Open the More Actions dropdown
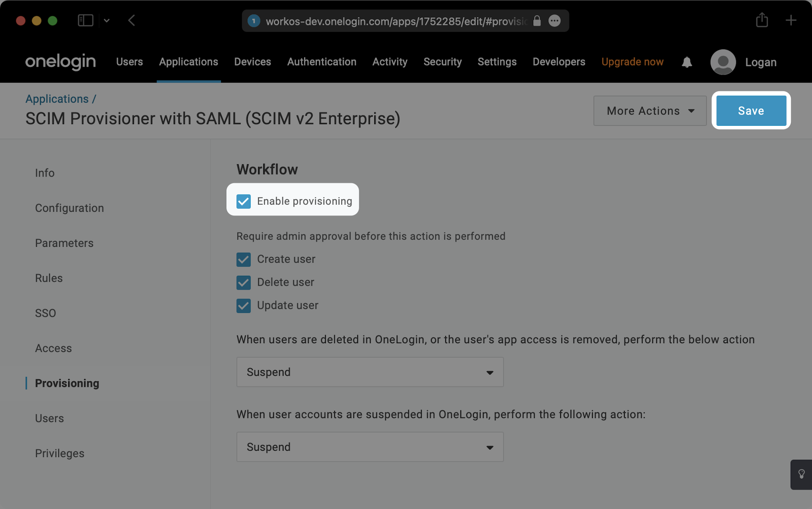Screen dimensions: 812x509 click(649, 111)
